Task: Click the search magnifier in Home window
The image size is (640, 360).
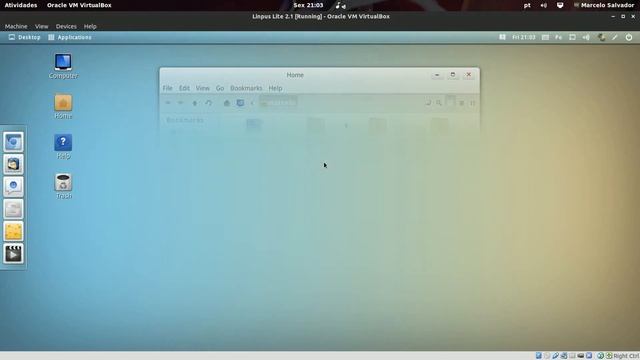Action: pyautogui.click(x=439, y=103)
